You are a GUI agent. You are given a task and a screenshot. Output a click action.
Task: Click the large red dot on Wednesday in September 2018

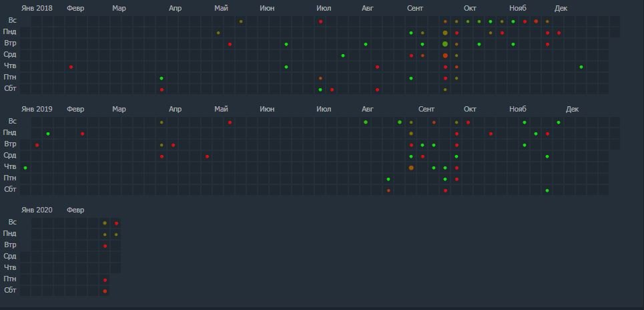coord(444,55)
